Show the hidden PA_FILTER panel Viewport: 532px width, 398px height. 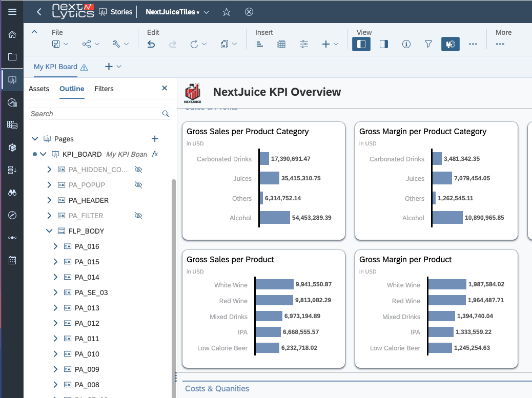(x=138, y=216)
